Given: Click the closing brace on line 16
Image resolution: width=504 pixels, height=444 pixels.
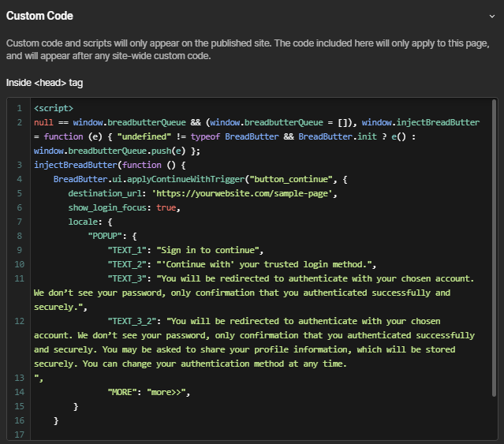Looking at the screenshot, I should (56, 420).
